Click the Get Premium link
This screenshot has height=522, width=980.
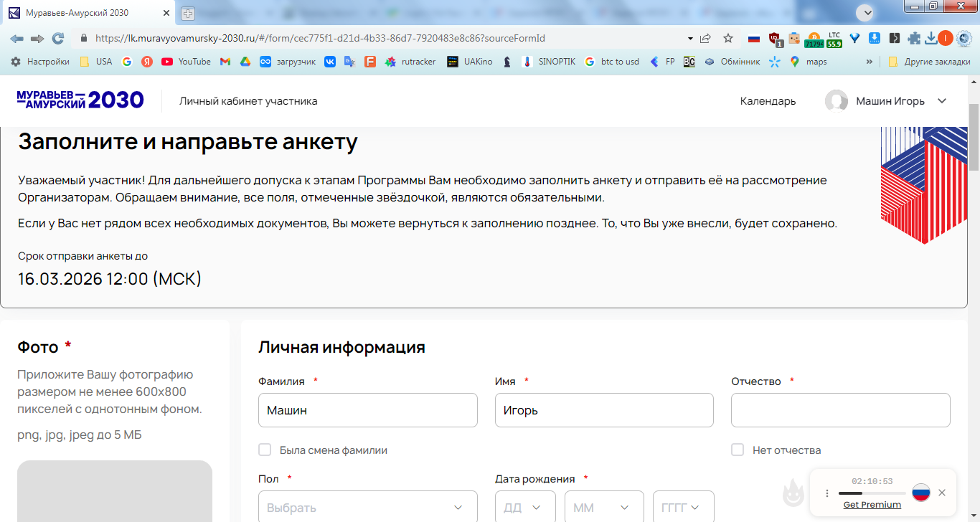[872, 505]
